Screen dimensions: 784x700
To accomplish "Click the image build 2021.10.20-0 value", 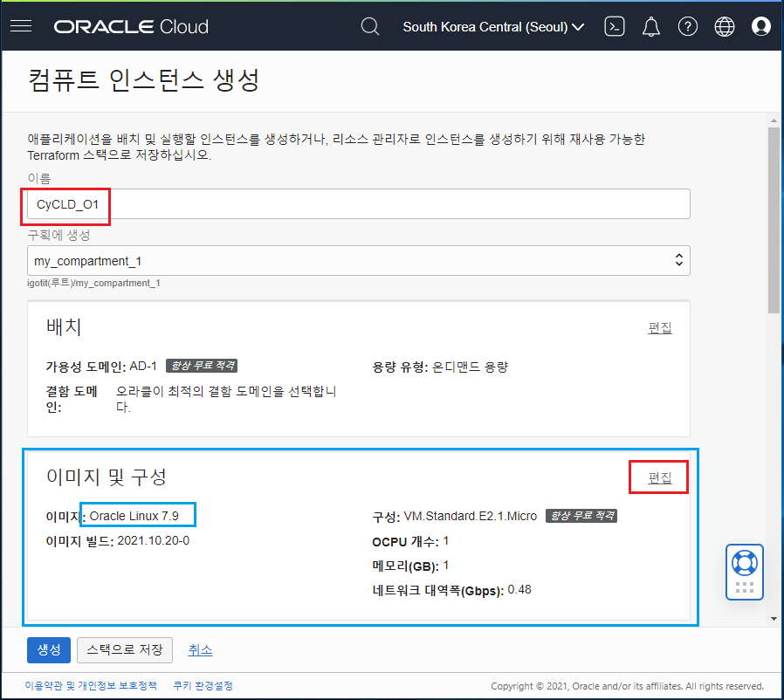I will point(153,541).
